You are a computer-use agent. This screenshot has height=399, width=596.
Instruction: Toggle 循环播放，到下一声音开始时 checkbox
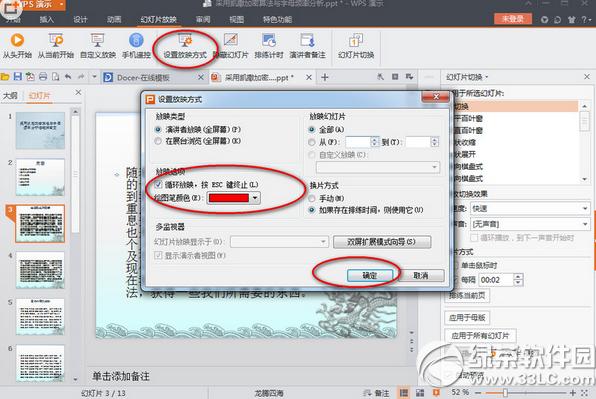[x=474, y=238]
